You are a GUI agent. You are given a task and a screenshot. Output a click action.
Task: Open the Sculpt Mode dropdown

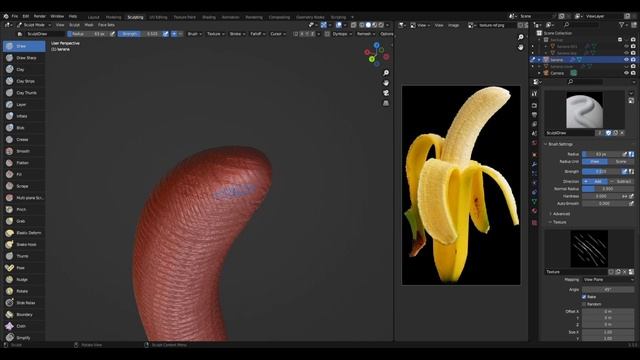pyautogui.click(x=34, y=25)
